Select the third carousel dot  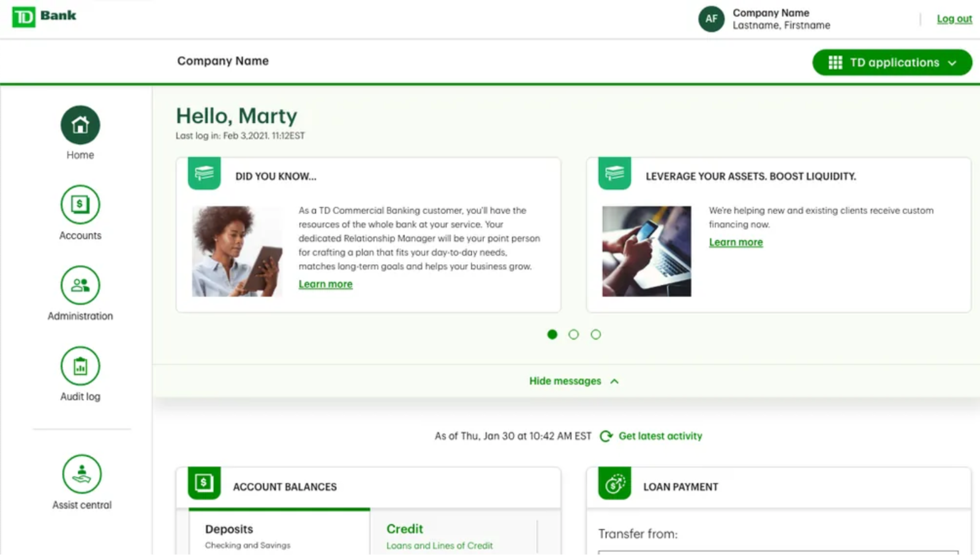pos(596,335)
